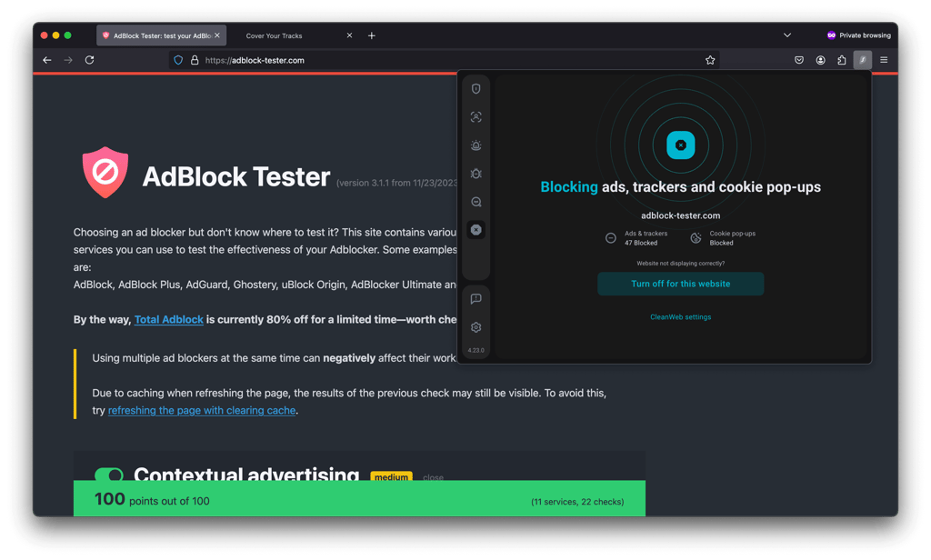This screenshot has height=560, width=931.
Task: Click the extension version 4.23.0 text
Action: 476,350
